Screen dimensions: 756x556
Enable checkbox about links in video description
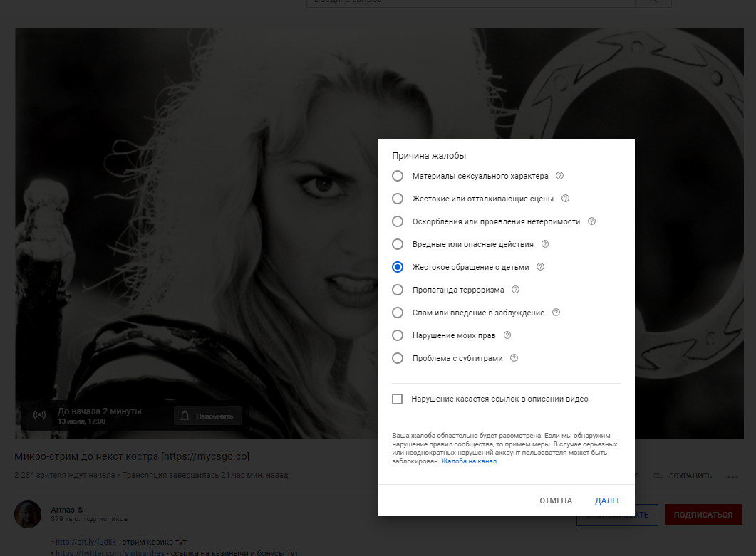[x=398, y=399]
